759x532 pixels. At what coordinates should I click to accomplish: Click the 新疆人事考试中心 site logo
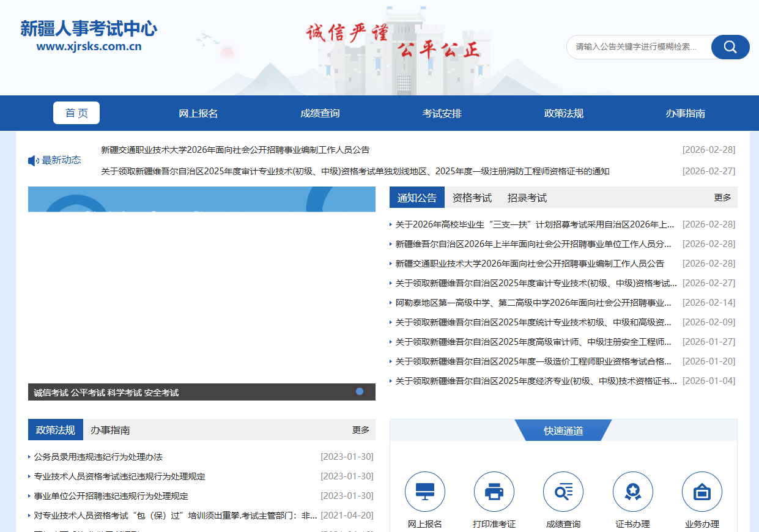point(89,35)
